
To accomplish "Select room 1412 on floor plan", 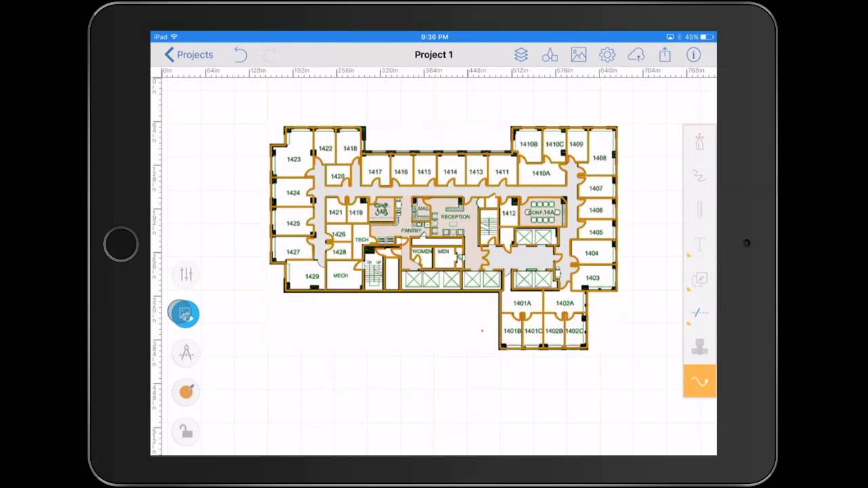I will [x=509, y=213].
